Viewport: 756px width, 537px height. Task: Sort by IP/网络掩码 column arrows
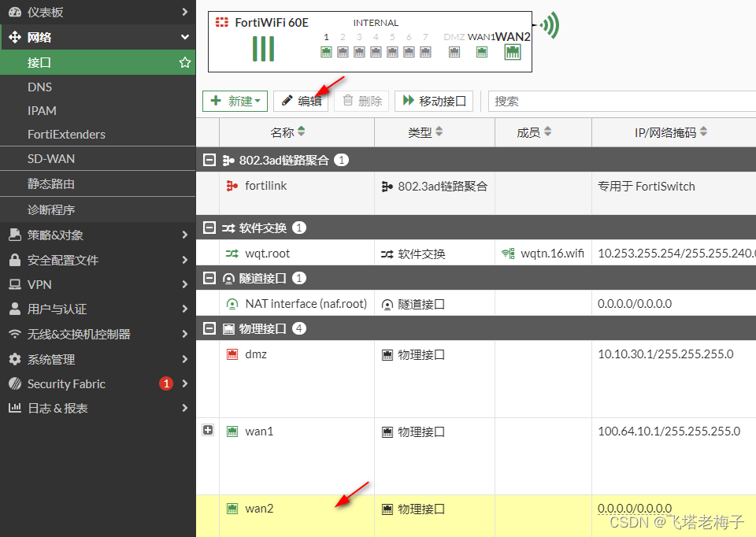tap(703, 131)
